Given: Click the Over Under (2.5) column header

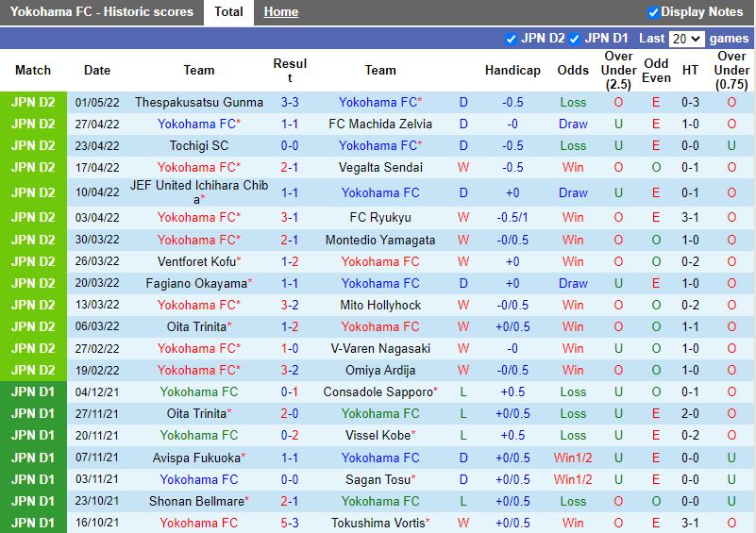Looking at the screenshot, I should click(x=618, y=71).
